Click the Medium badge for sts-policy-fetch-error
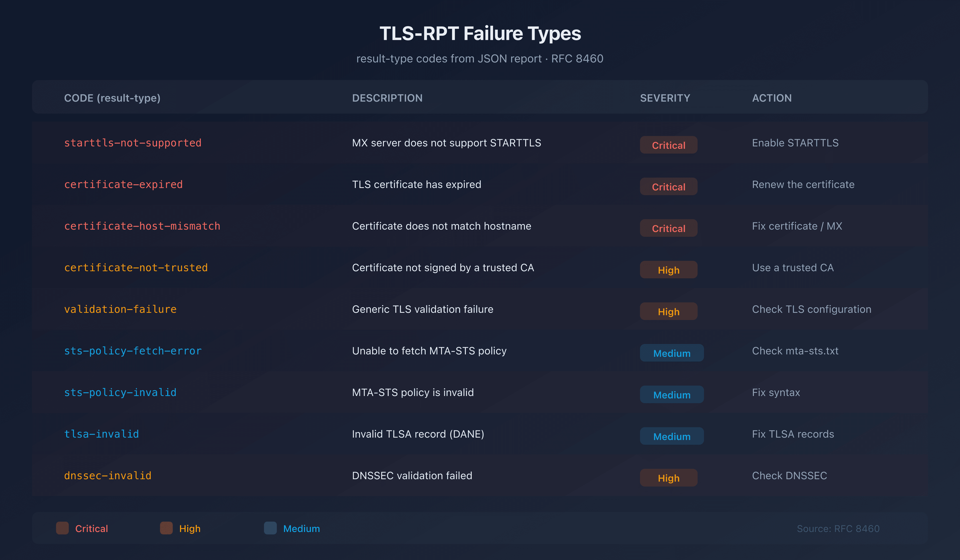This screenshot has height=560, width=960. pyautogui.click(x=672, y=353)
